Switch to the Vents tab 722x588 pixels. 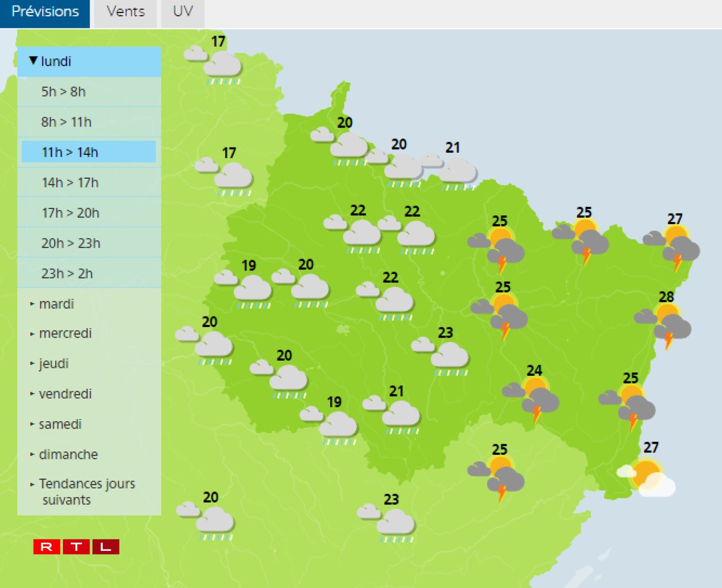[125, 12]
